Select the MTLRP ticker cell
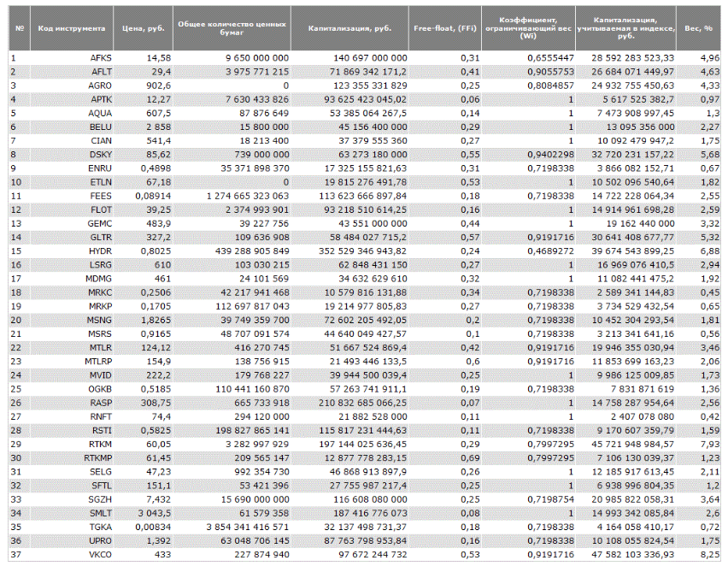Screen dimensions: 728x566 coord(97,362)
